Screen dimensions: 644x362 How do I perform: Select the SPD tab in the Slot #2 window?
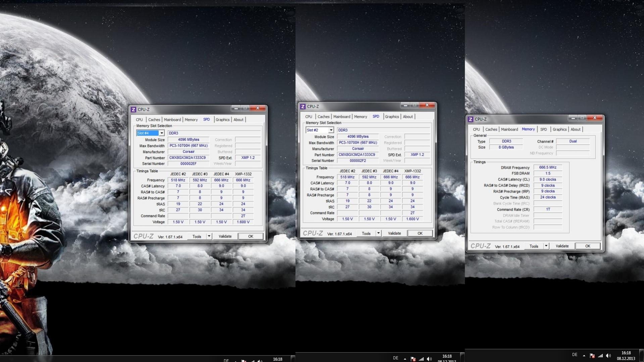376,116
